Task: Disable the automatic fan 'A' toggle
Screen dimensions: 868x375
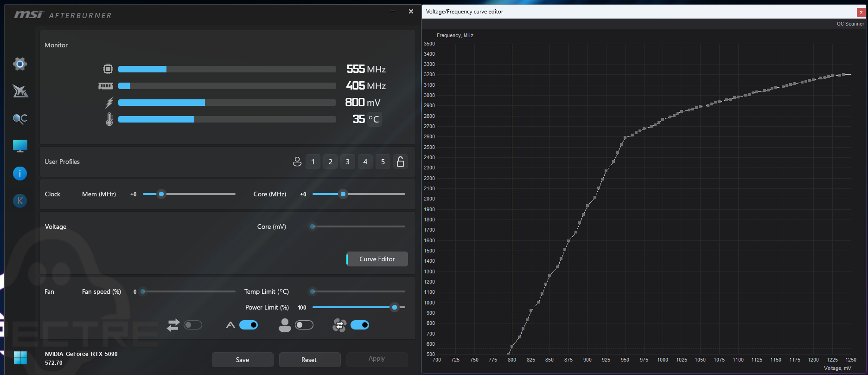Action: (249, 325)
